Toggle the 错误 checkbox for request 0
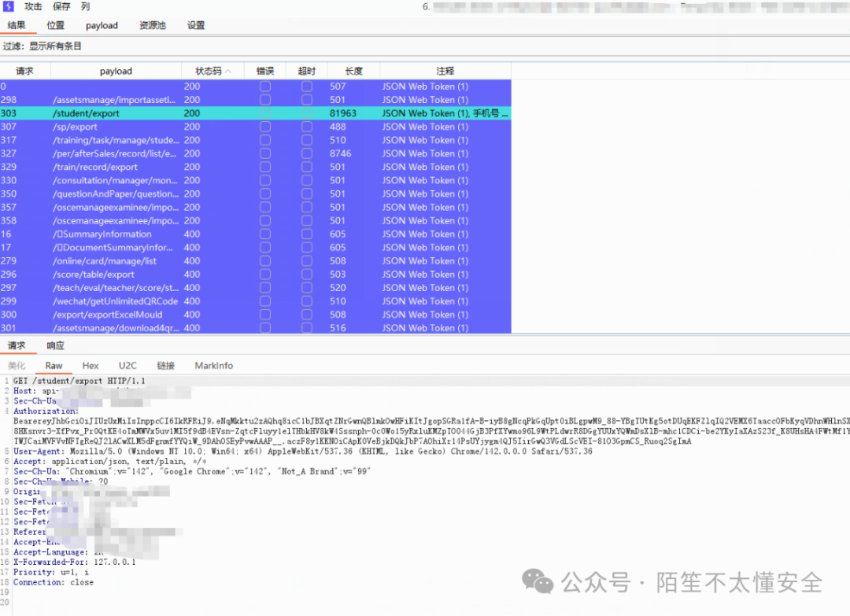850x616 pixels. [x=265, y=87]
